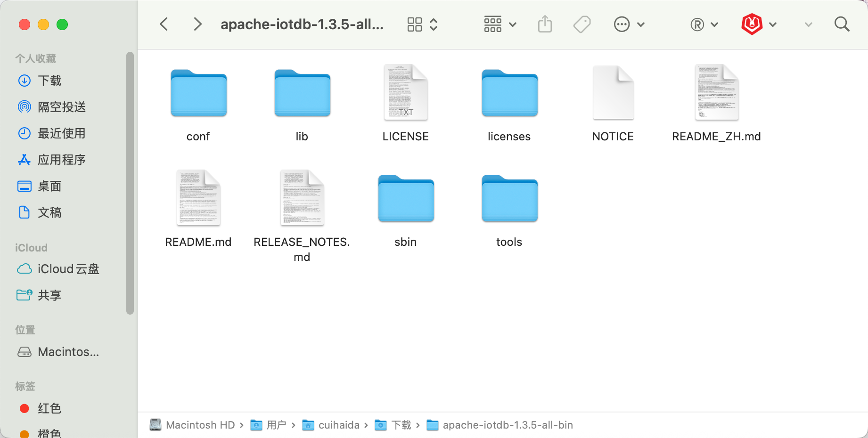Select the lib folder icon
This screenshot has height=438, width=868.
[x=302, y=93]
